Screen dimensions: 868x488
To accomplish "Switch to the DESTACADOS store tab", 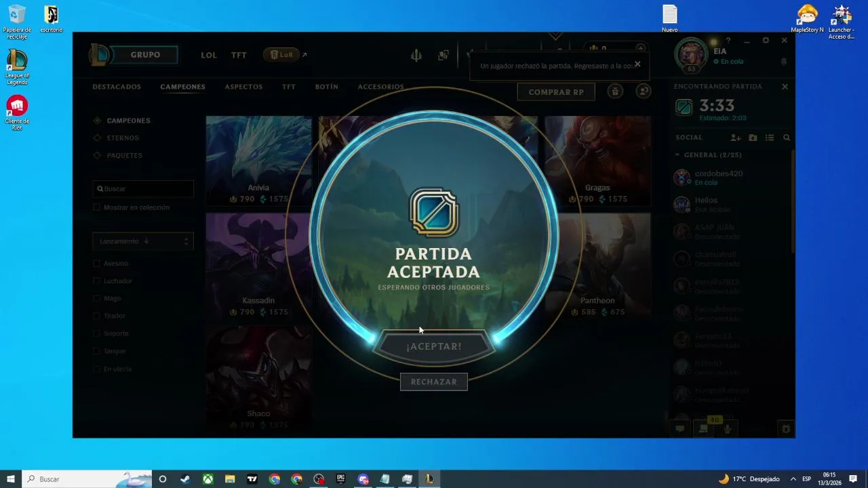I will click(x=117, y=87).
